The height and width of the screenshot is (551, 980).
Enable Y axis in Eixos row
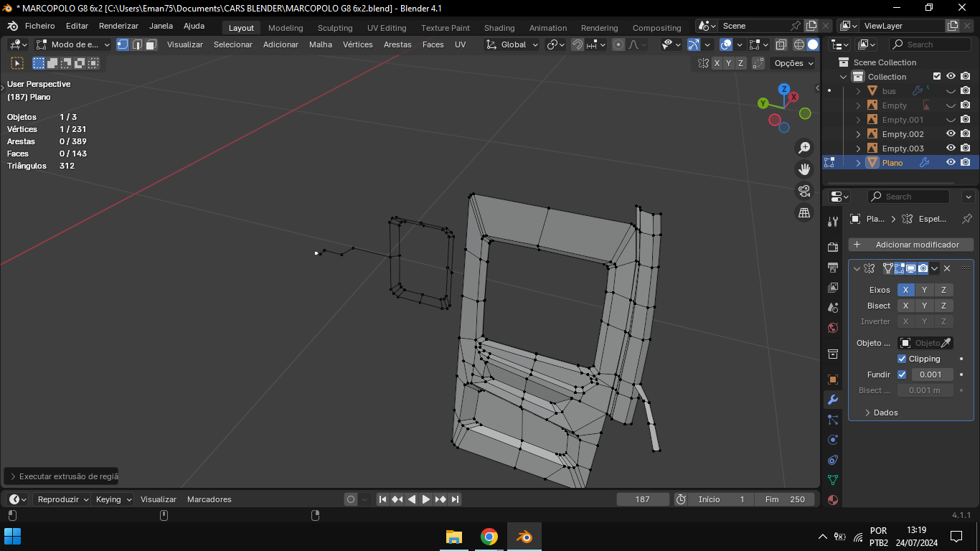(x=924, y=290)
